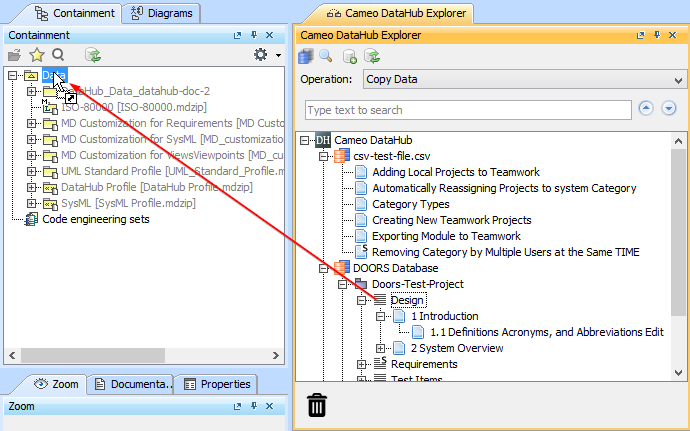This screenshot has height=431, width=690.
Task: Pin the Containment panel with pushpin icon
Action: [x=254, y=35]
